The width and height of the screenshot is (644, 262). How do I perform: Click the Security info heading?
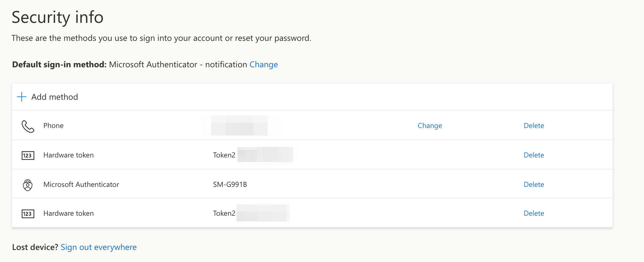click(57, 17)
